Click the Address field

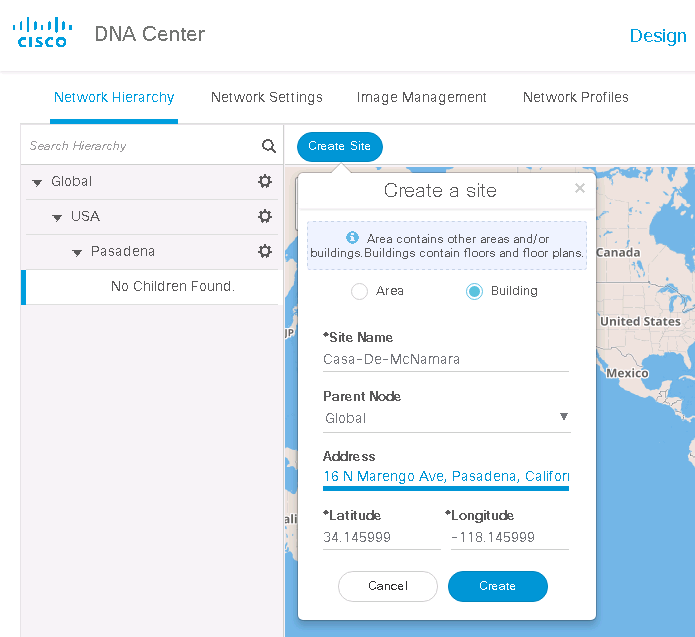pos(446,477)
